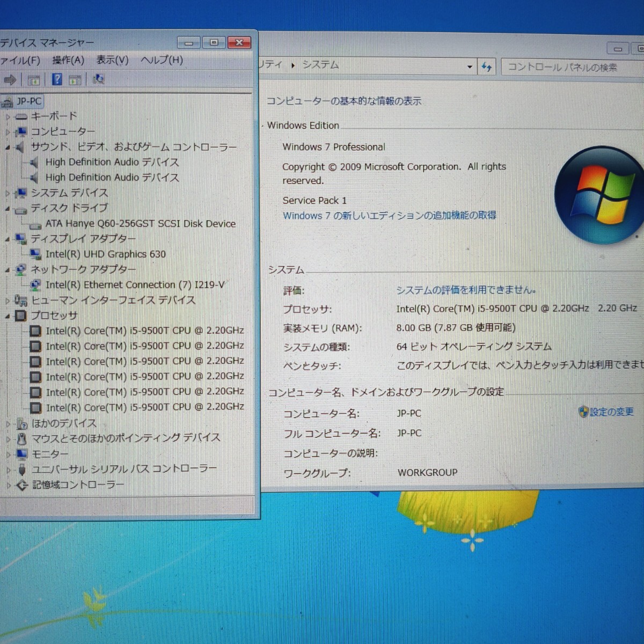Collapse the ネットワーク アダプター node
The height and width of the screenshot is (644, 644).
pyautogui.click(x=8, y=270)
